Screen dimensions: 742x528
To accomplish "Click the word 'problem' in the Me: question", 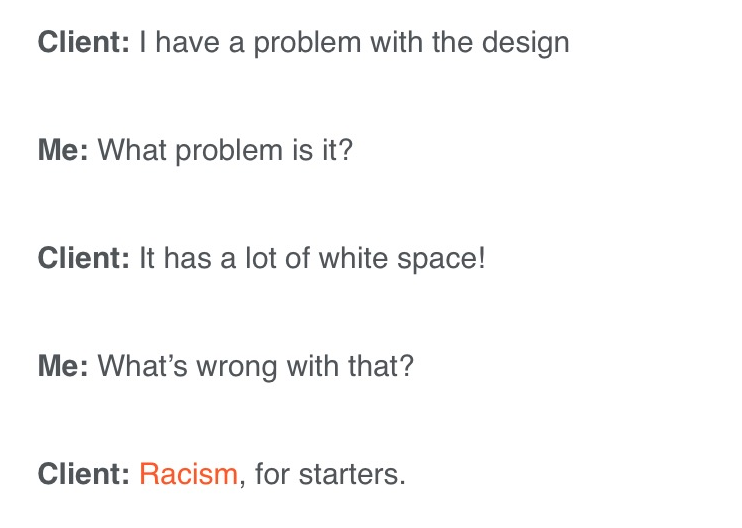I will pos(229,151).
